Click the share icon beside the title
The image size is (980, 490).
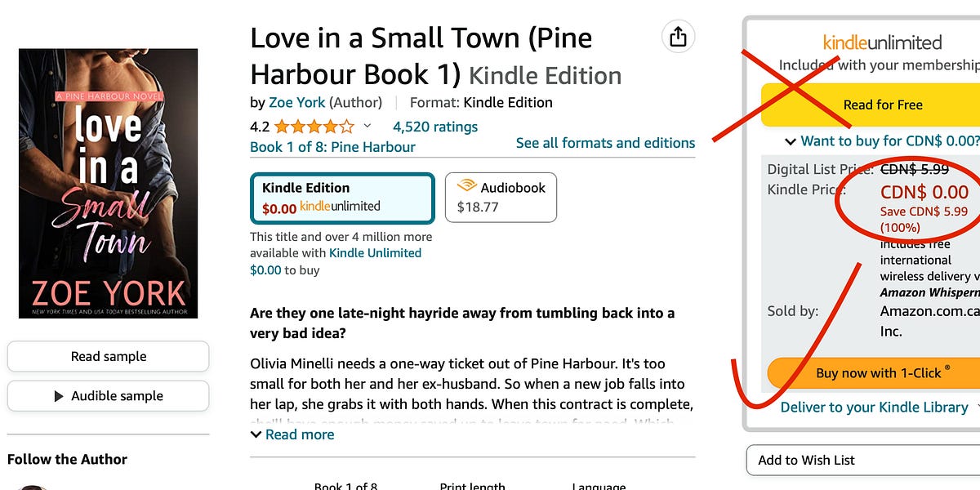click(678, 37)
